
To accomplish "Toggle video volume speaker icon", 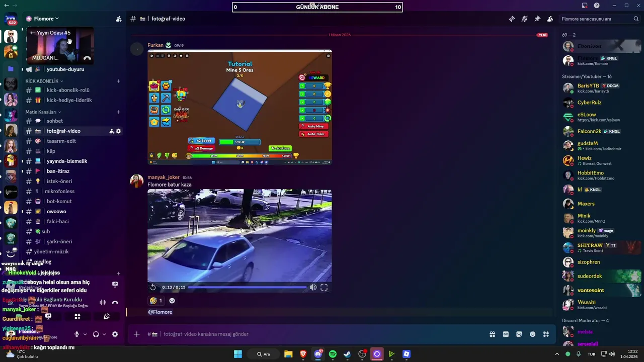I will (313, 287).
